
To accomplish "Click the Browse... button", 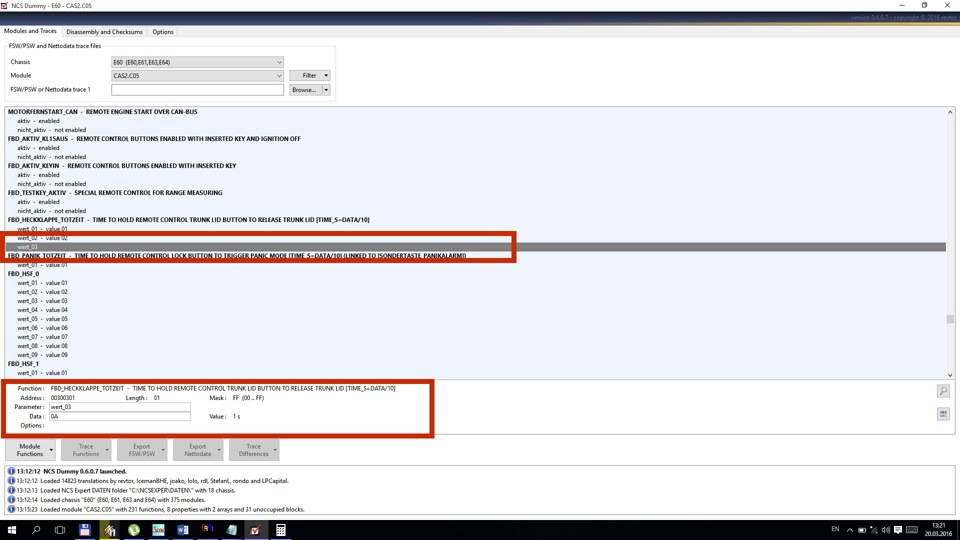I will pyautogui.click(x=306, y=89).
